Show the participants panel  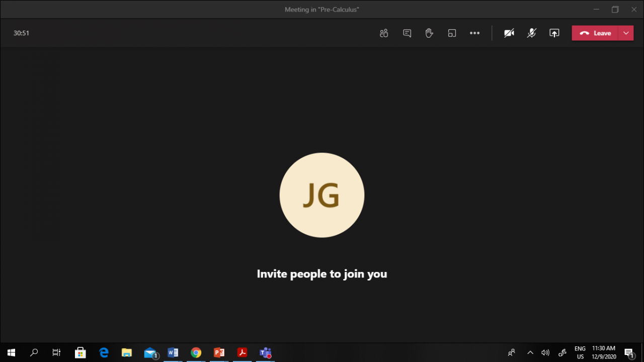384,33
